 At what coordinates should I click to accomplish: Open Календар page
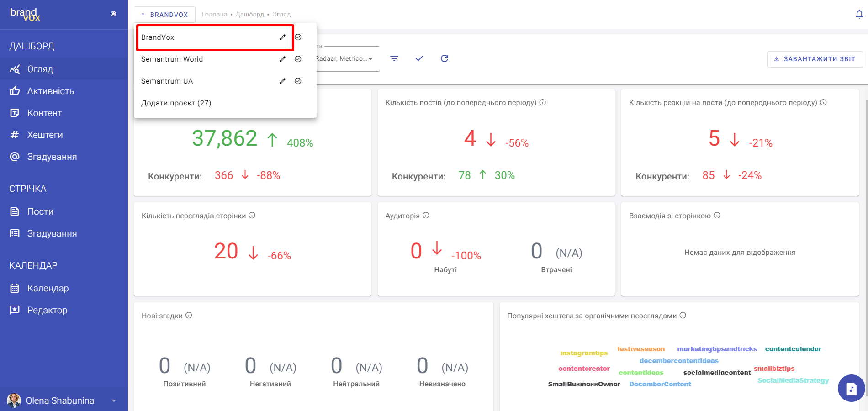click(64, 288)
